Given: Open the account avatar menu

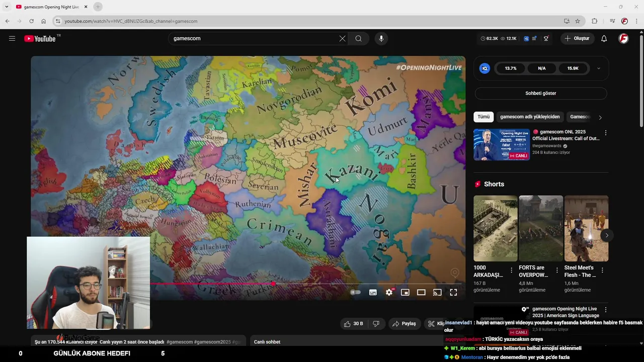Looking at the screenshot, I should point(623,39).
